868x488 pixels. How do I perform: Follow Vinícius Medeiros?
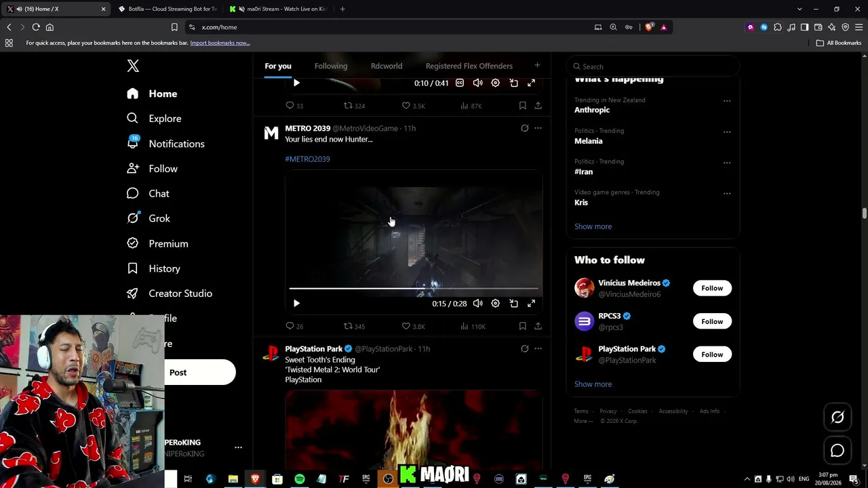[712, 288]
